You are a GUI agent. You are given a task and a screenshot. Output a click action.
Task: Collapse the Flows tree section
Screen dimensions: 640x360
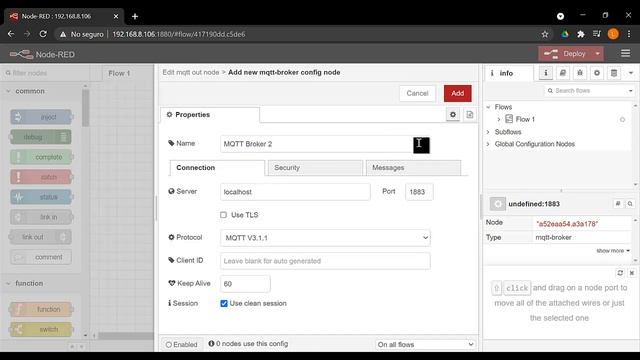coord(488,107)
